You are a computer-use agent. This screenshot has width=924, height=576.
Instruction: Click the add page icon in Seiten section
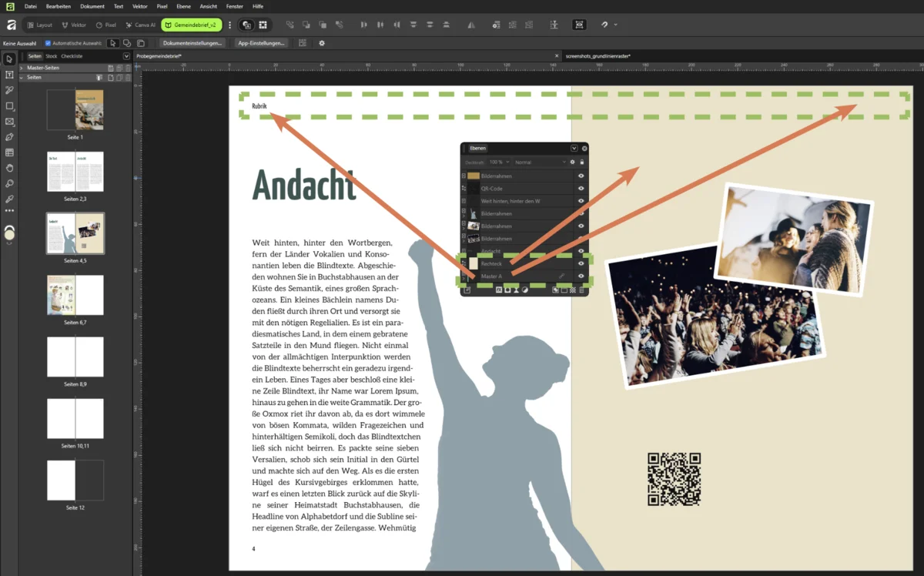pos(111,78)
